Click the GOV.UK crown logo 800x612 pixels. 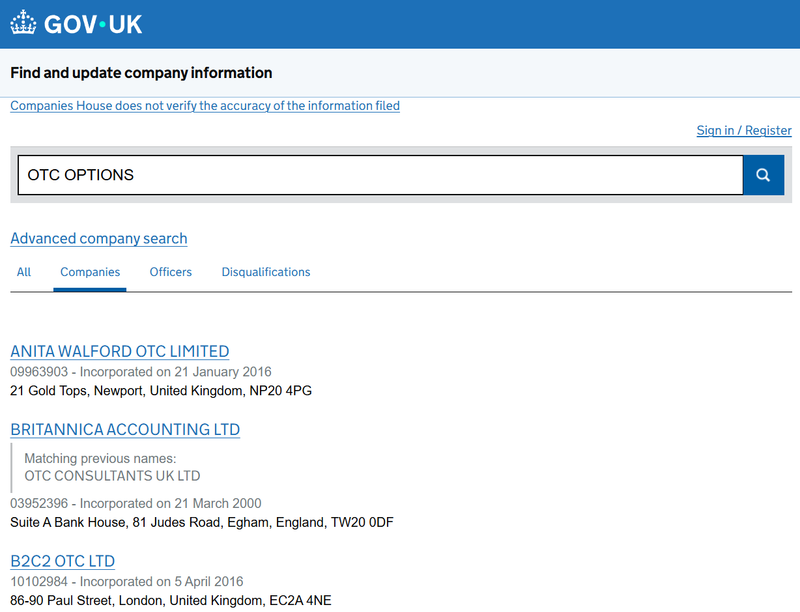pyautogui.click(x=23, y=23)
